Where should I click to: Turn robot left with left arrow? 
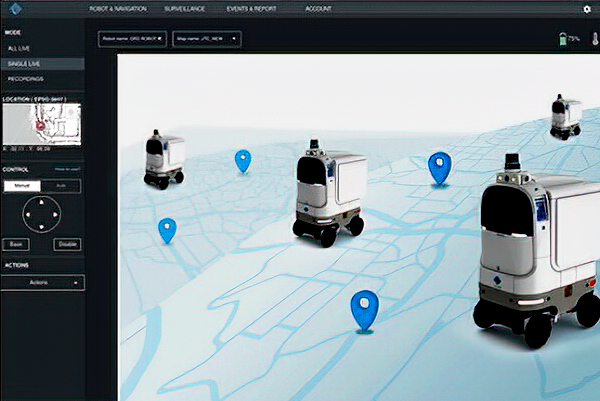(x=28, y=215)
